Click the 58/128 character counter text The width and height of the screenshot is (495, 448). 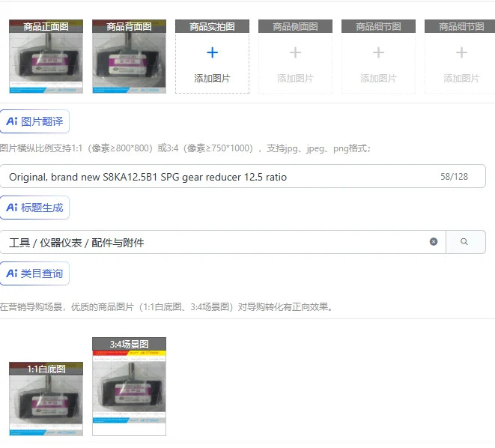click(x=455, y=177)
